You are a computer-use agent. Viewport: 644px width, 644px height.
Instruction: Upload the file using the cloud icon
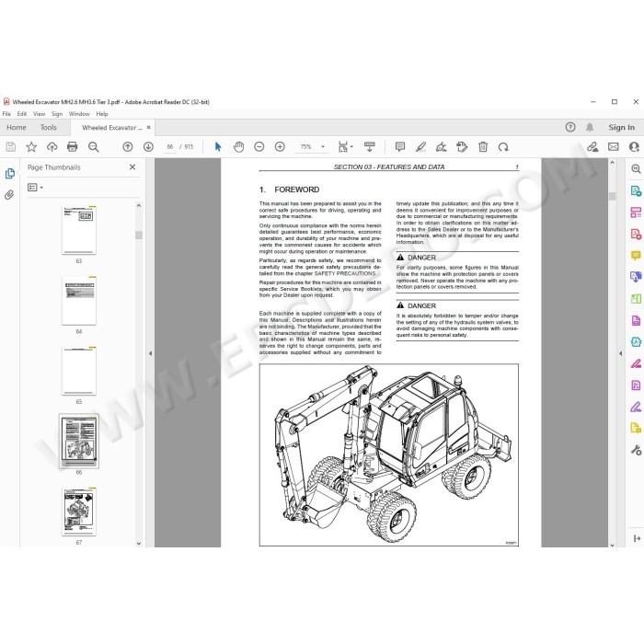tap(52, 146)
